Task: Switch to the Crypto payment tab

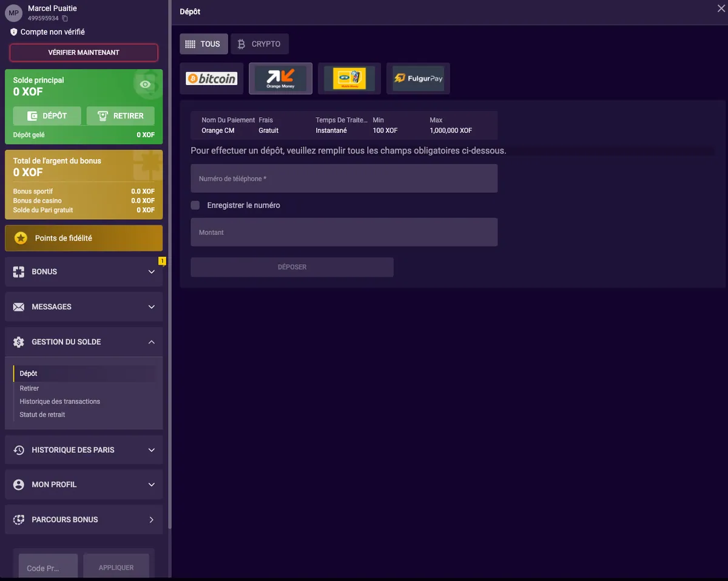Action: [260, 44]
